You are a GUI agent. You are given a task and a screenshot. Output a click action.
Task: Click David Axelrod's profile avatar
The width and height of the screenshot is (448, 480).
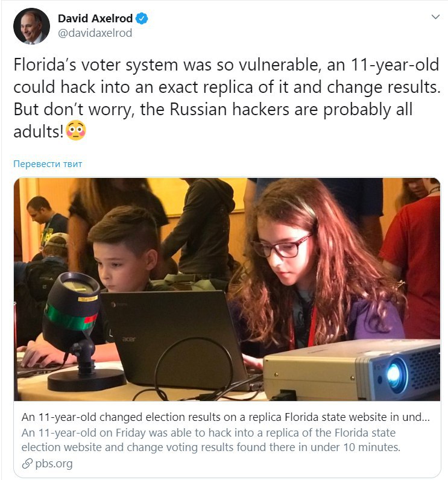click(31, 27)
